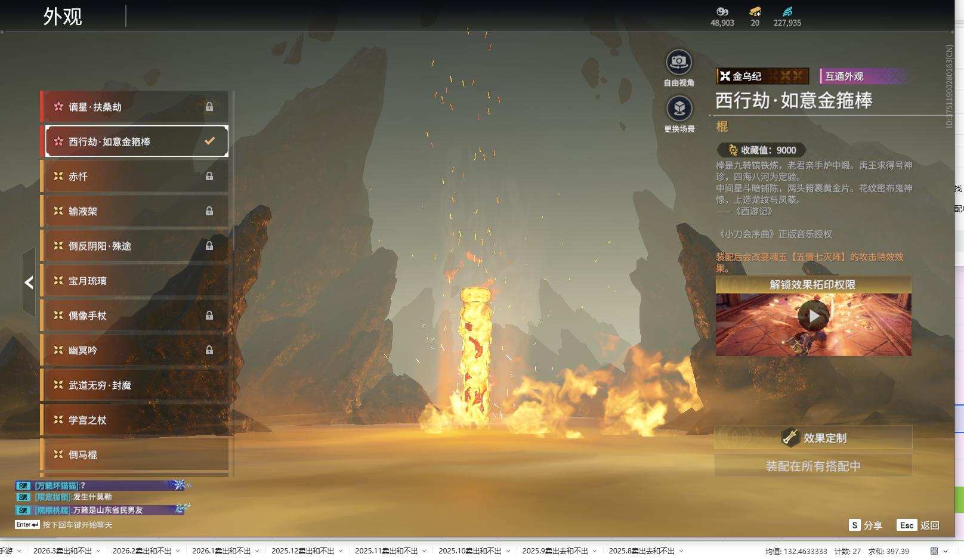
Task: Click the silver coin currency icon
Action: tap(722, 11)
